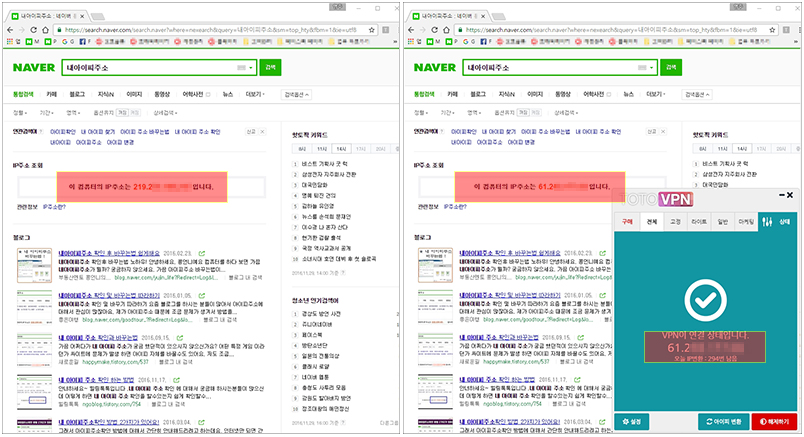Bookmark this page with the star in left browser

tap(372, 30)
